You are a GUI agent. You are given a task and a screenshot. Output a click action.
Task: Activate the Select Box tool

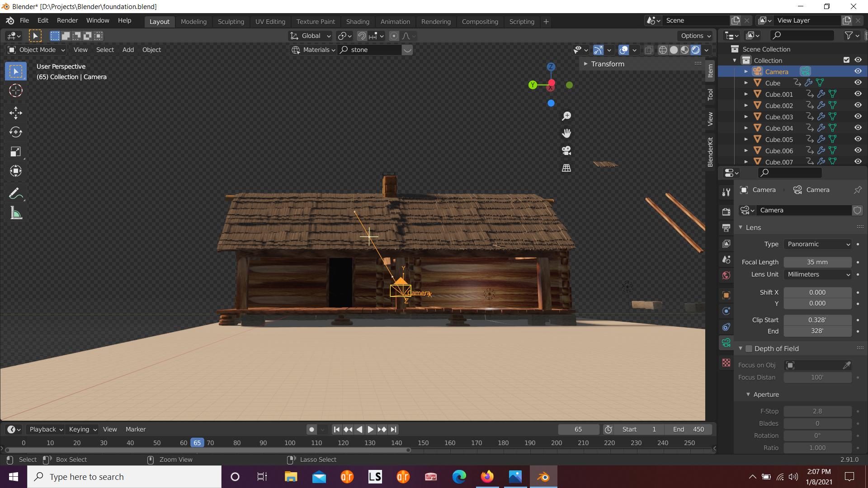[16, 71]
